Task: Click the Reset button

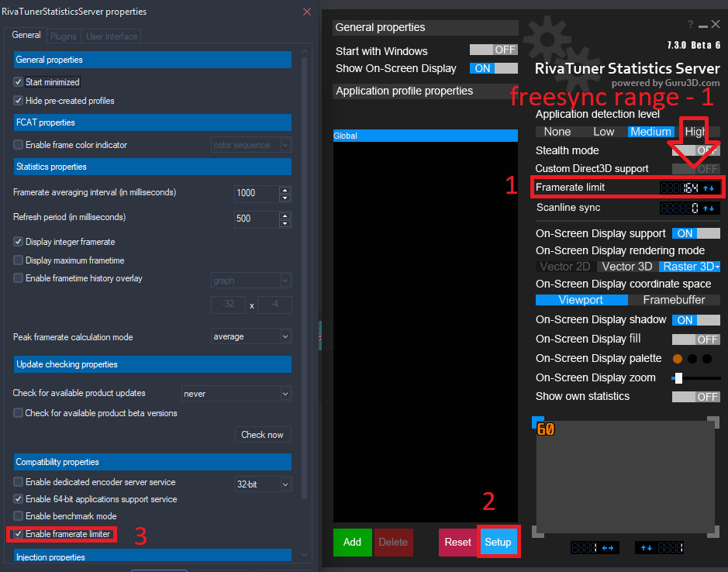Action: 457,543
